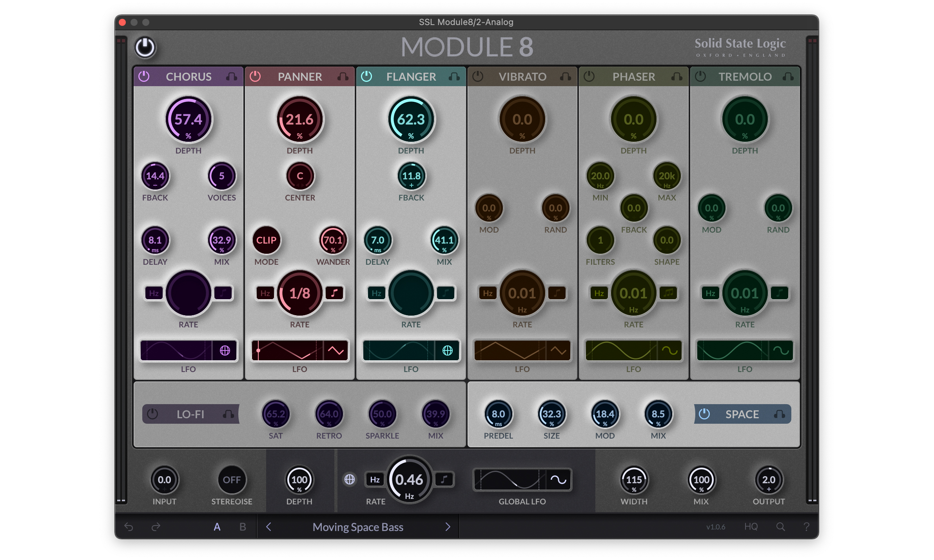Screen dimensions: 934x560
Task: Load the previous preset with the left arrow
Action: [x=268, y=527]
